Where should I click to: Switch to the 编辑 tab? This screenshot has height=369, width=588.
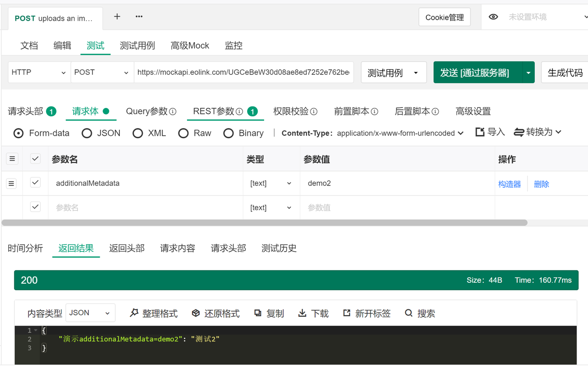62,45
